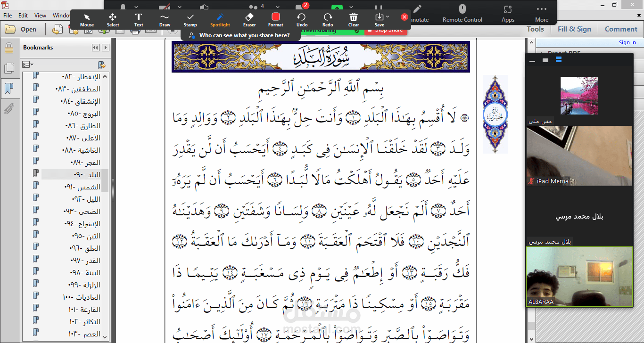Undo the last annotation
Viewport: 644px width, 343px height.
coord(302,20)
